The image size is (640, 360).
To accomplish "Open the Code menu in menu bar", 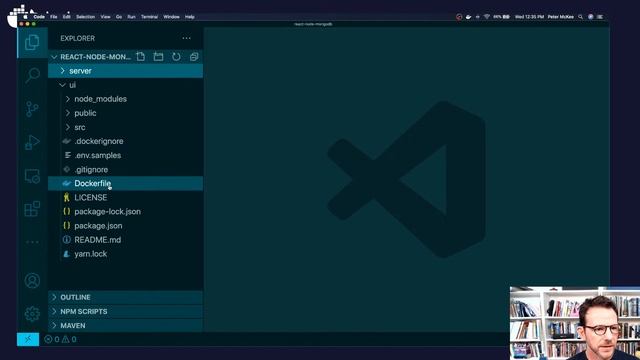I will point(39,17).
